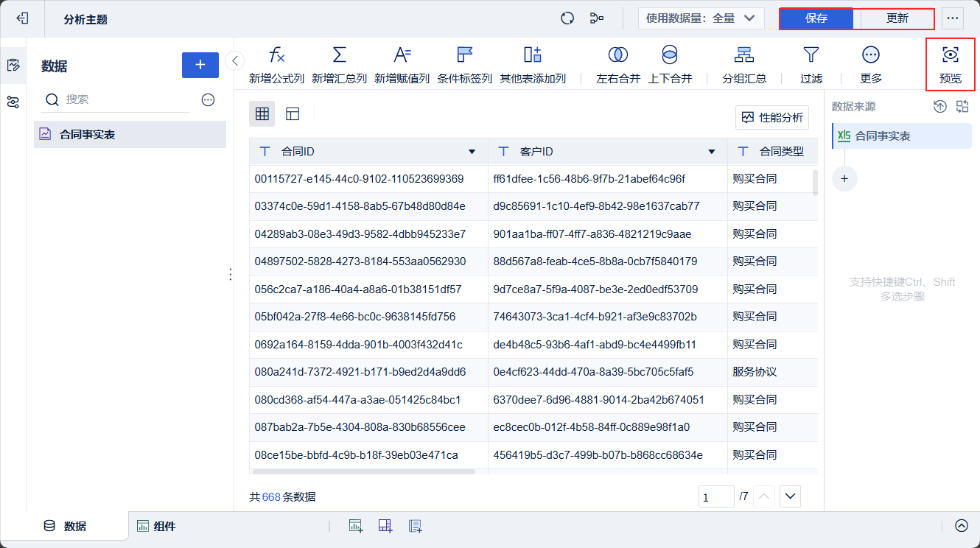Click 合同ID column type icon

click(265, 152)
